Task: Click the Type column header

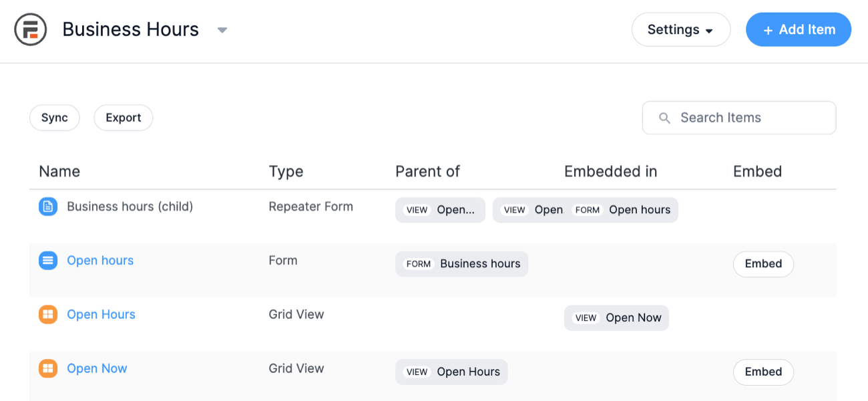Action: (x=286, y=172)
